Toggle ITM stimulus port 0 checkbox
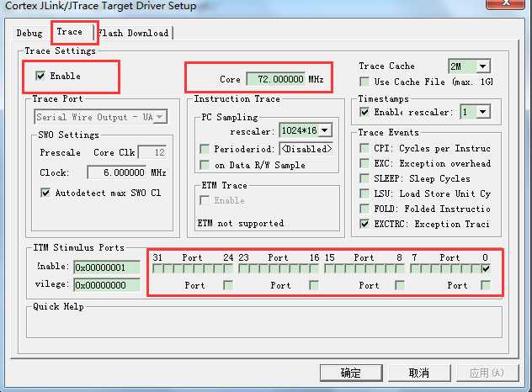Image resolution: width=532 pixels, height=392 pixels. pos(486,269)
